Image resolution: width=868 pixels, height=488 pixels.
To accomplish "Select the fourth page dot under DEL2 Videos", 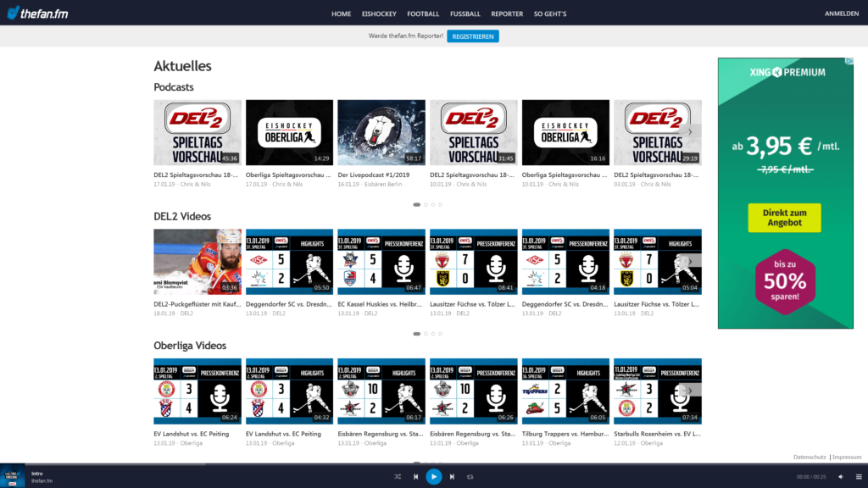I will 440,334.
